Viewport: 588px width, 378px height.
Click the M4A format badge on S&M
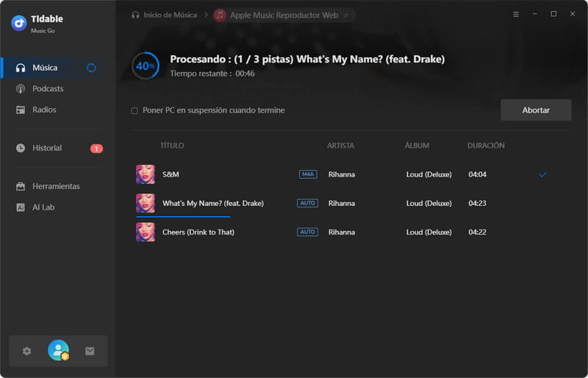click(x=308, y=174)
